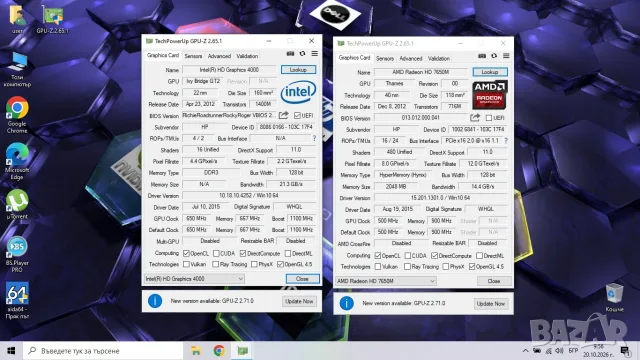The width and height of the screenshot is (640, 360).
Task: Select Graphics Card tab in AMD window
Action: (x=354, y=58)
